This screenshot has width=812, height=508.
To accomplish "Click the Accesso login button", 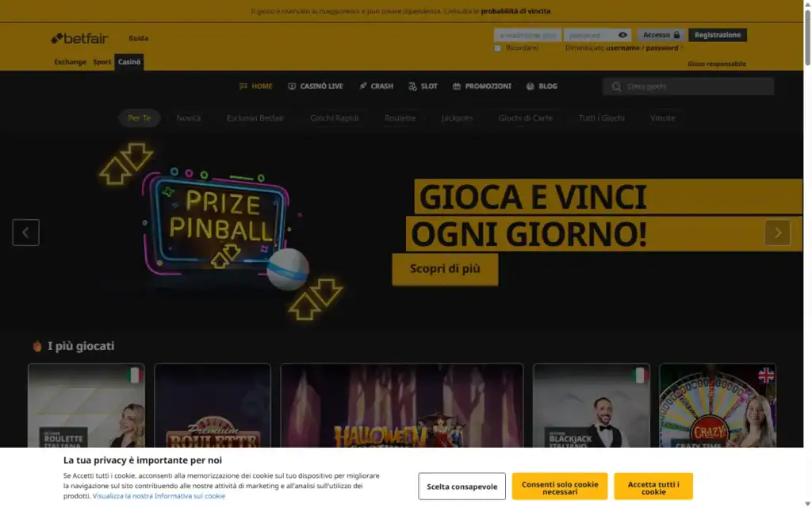I will (x=661, y=35).
